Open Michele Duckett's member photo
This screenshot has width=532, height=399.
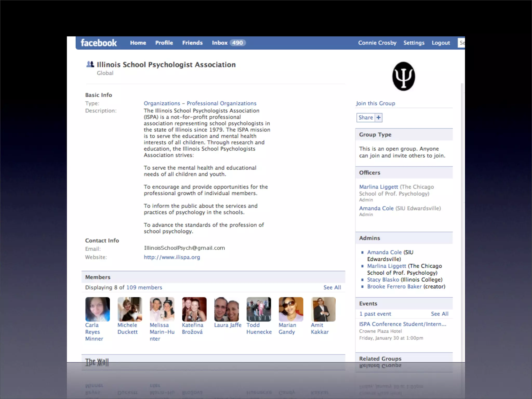coord(130,309)
